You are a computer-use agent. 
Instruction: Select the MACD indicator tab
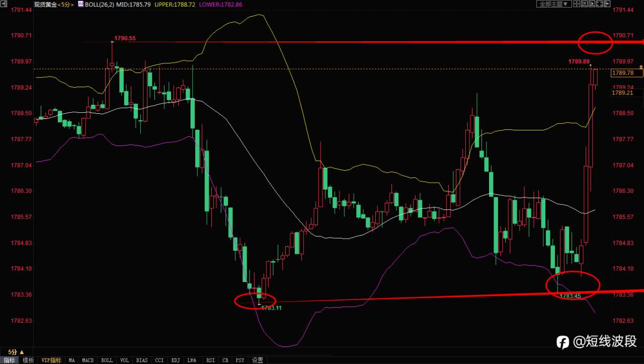point(88,360)
